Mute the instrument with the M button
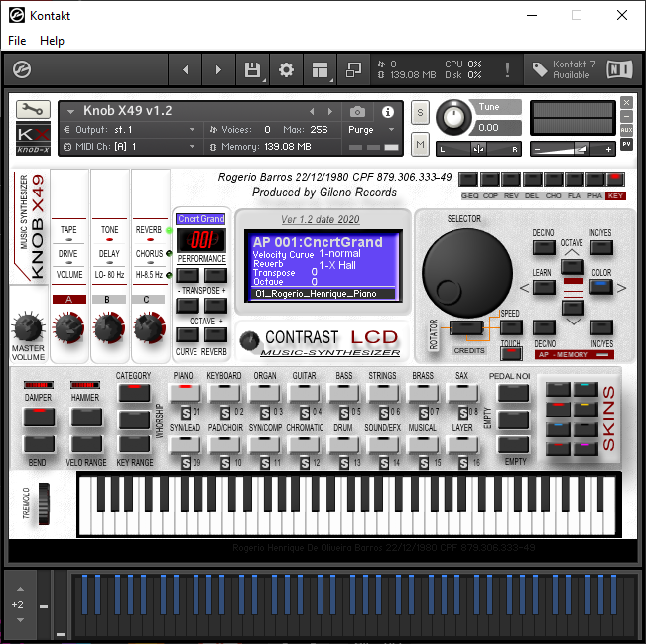The width and height of the screenshot is (646, 644). click(420, 144)
